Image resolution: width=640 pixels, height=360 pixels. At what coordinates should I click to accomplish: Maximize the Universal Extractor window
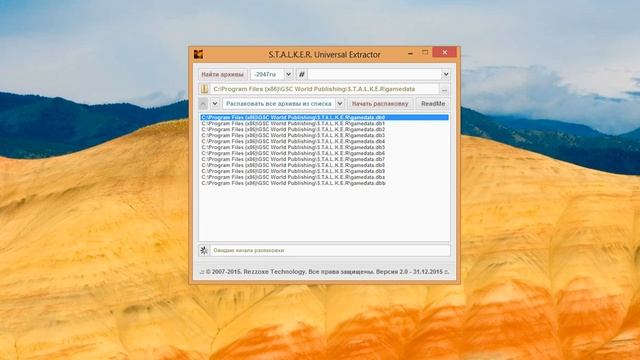(x=425, y=53)
